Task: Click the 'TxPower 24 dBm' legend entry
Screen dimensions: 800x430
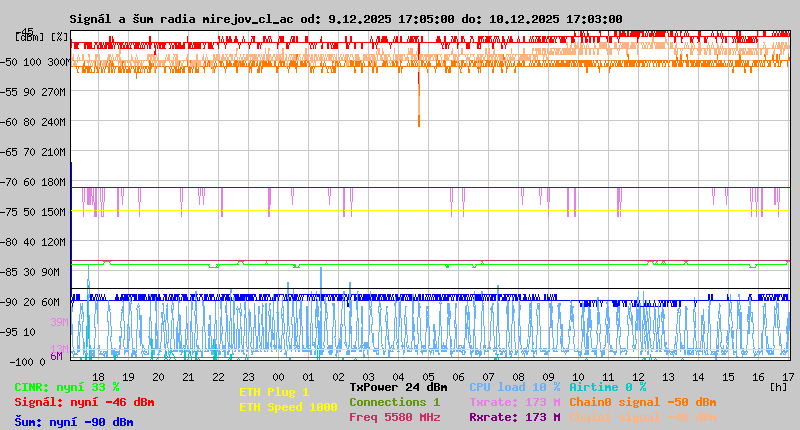Action: pos(398,387)
